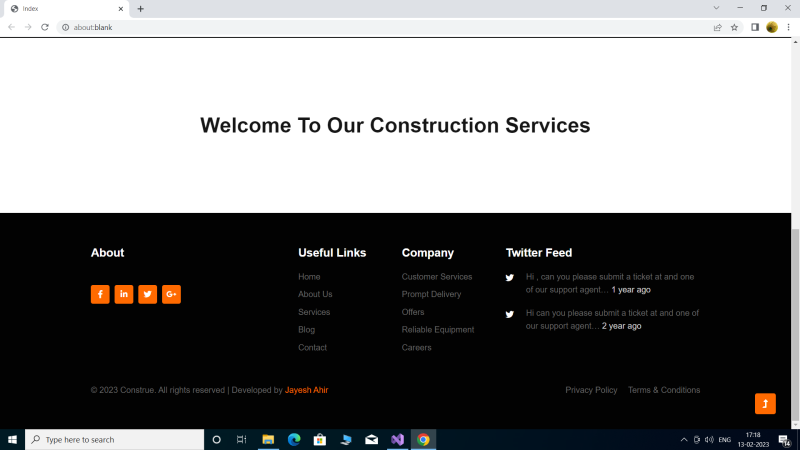The height and width of the screenshot is (450, 800).
Task: Click the orange Twitter social button
Action: (148, 294)
